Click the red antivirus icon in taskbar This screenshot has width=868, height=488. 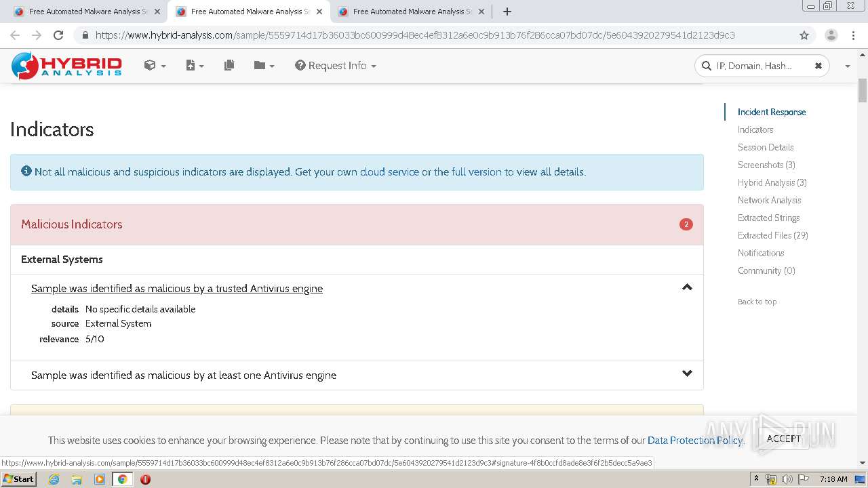(145, 479)
